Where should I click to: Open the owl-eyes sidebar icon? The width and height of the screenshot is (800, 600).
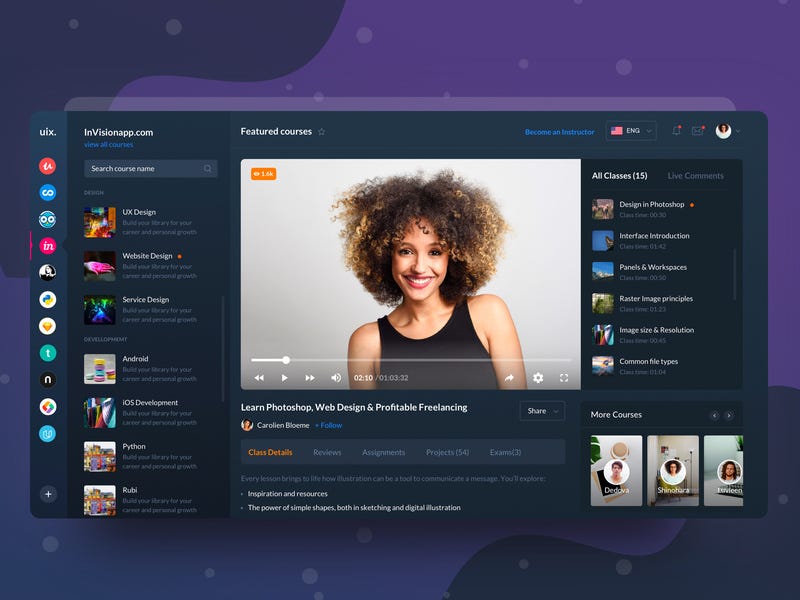47,219
